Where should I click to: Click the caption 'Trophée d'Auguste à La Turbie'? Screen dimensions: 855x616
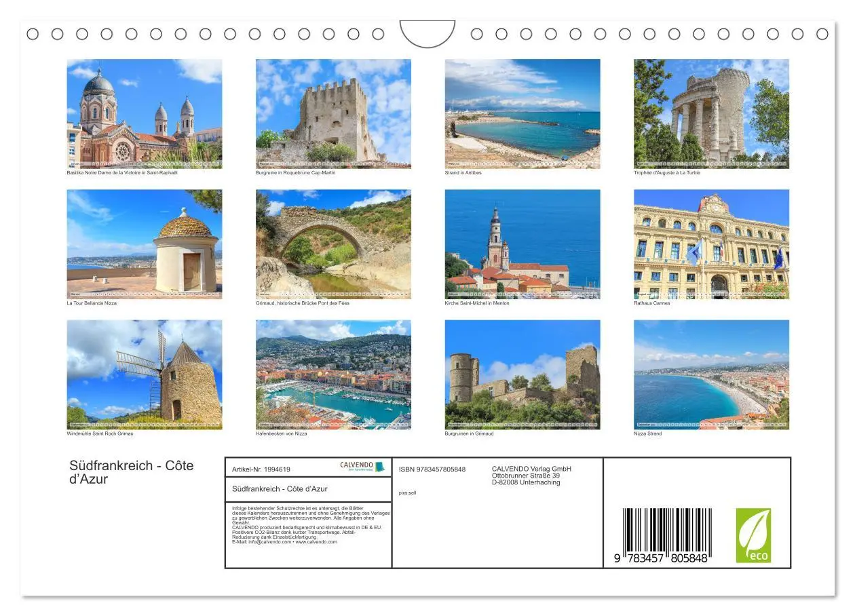point(667,172)
